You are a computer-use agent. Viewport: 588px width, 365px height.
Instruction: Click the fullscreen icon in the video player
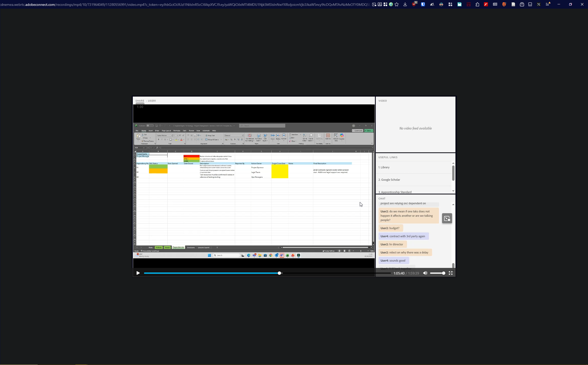pyautogui.click(x=451, y=273)
